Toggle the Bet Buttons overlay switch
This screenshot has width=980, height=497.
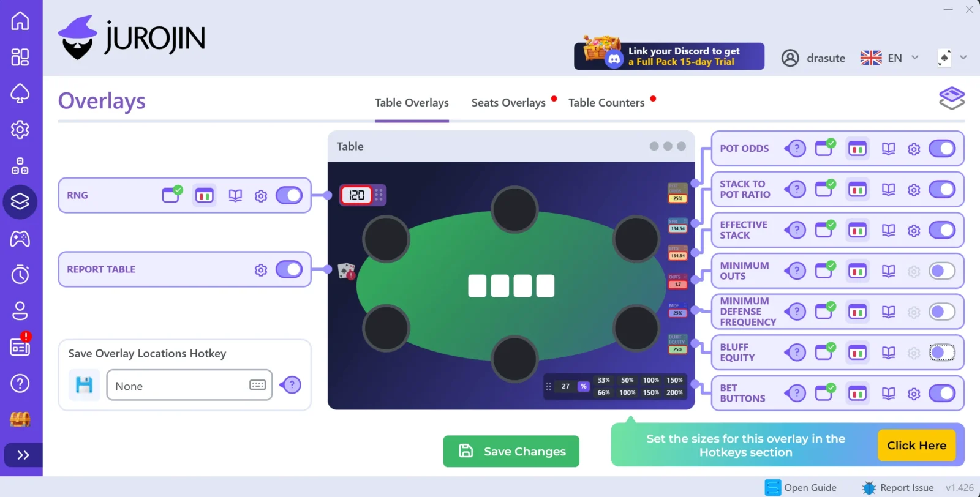[942, 393]
